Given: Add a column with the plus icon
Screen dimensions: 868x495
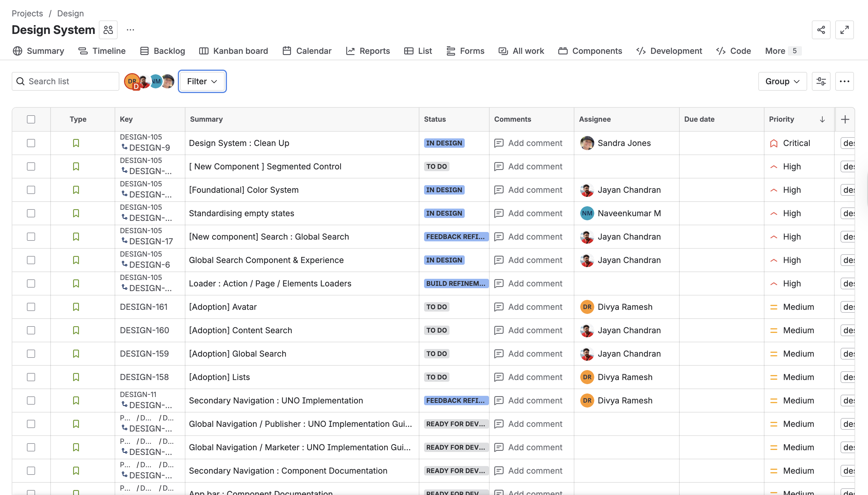Looking at the screenshot, I should [845, 119].
